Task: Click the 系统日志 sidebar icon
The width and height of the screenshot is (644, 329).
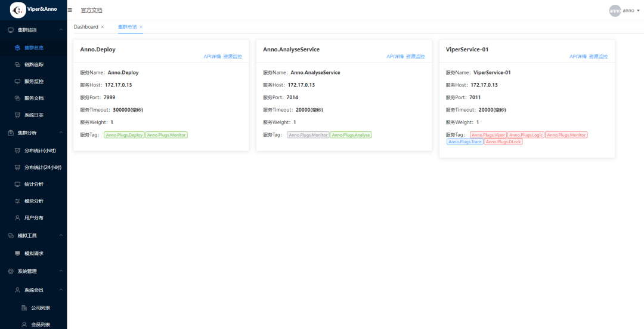Action: [x=17, y=115]
